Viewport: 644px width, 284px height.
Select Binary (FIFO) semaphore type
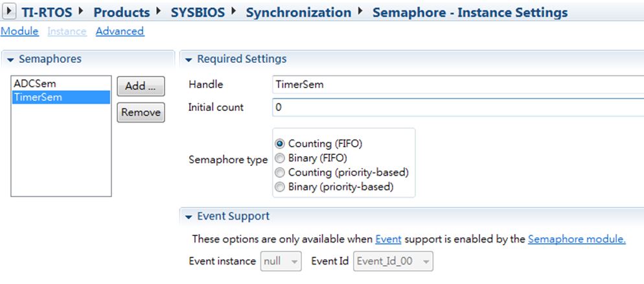click(280, 158)
